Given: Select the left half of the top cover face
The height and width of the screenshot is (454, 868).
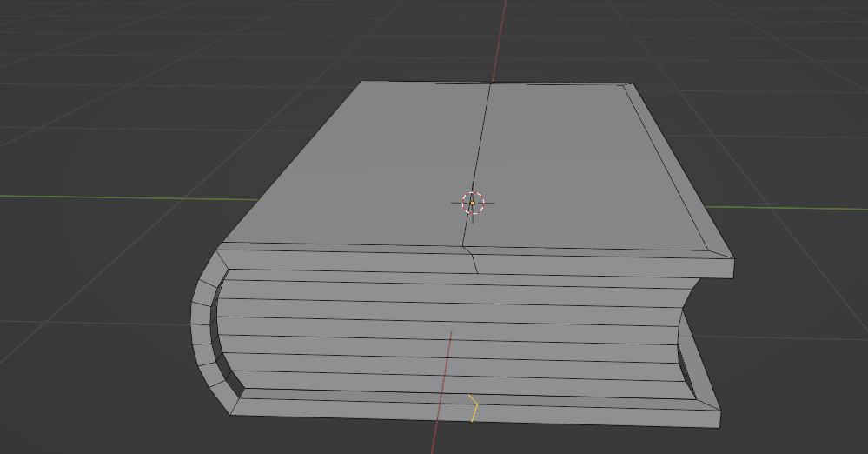Looking at the screenshot, I should point(374,165).
